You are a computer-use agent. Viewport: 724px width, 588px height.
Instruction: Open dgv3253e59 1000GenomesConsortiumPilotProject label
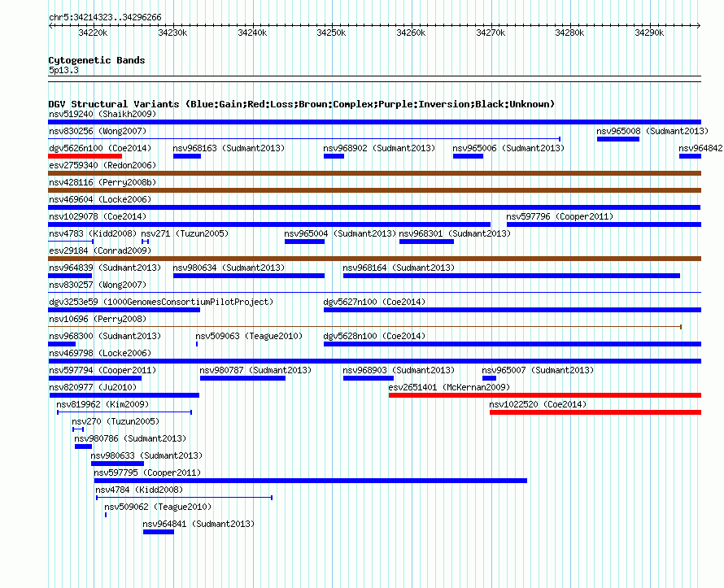pyautogui.click(x=161, y=302)
